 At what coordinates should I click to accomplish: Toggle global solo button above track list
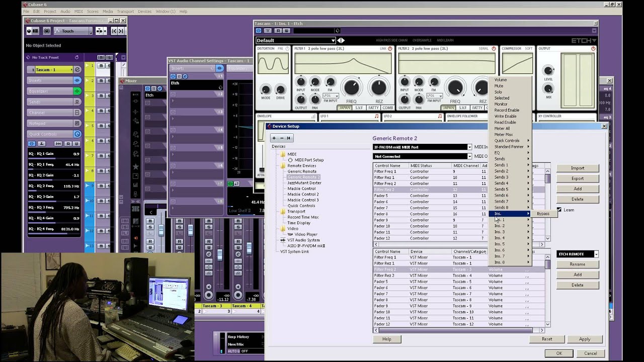(108, 57)
